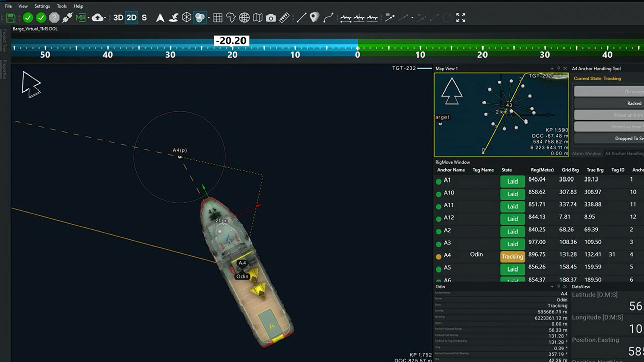Screen dimensions: 644x362
Task: Expand the layer circles dropdown arrow
Action: click(209, 18)
